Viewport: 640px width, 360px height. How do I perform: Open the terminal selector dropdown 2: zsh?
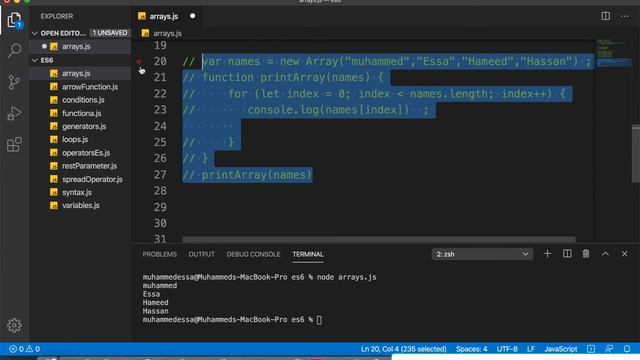[x=482, y=254]
